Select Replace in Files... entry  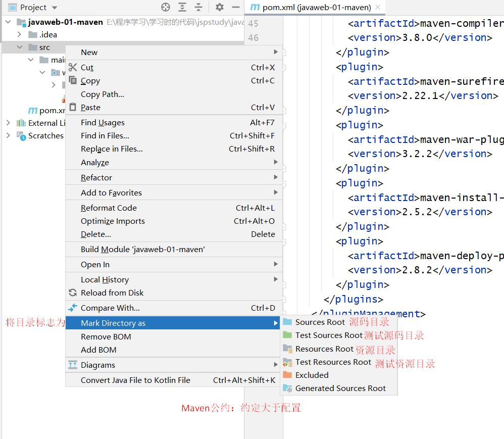[174, 149]
